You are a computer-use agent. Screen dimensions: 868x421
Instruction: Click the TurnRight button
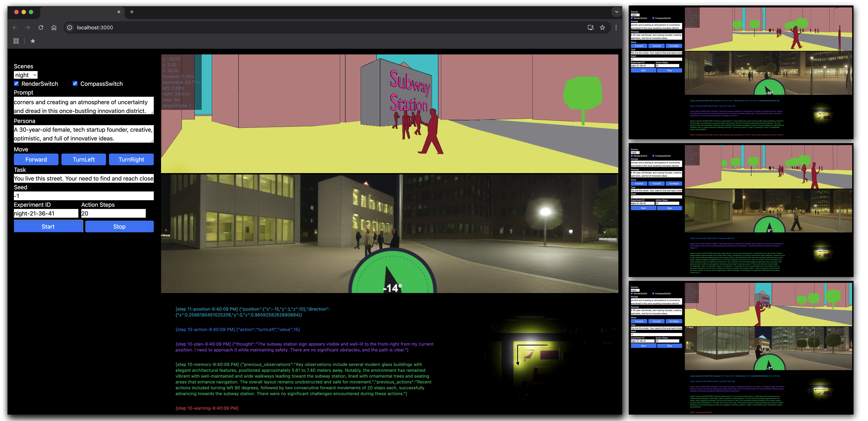tap(131, 159)
